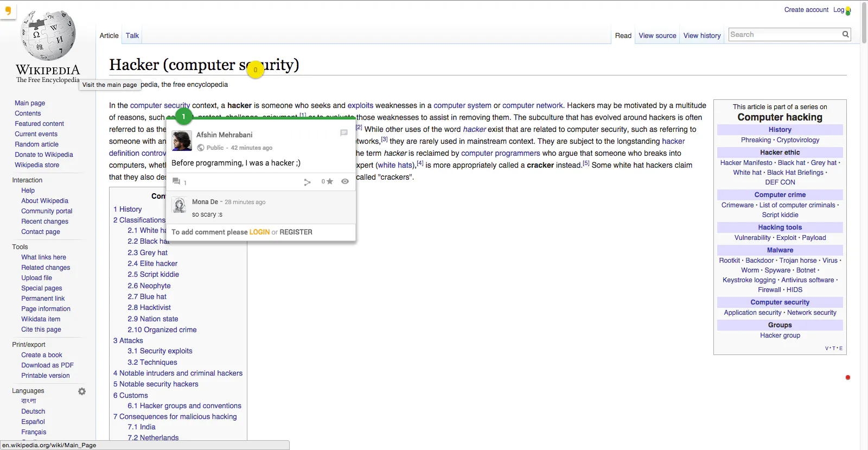Click Mona De's avatar thumbnail
Screen dimensions: 868x450
(x=180, y=205)
